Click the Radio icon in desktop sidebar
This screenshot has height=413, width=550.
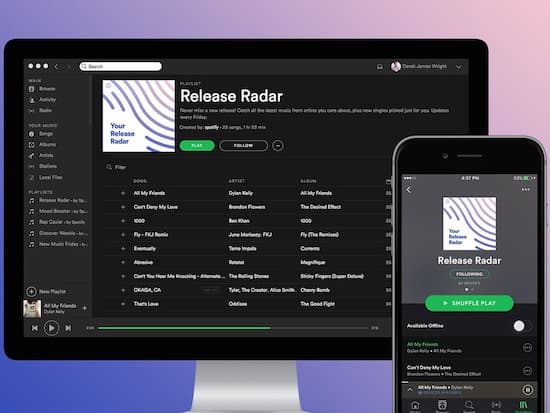[32, 111]
